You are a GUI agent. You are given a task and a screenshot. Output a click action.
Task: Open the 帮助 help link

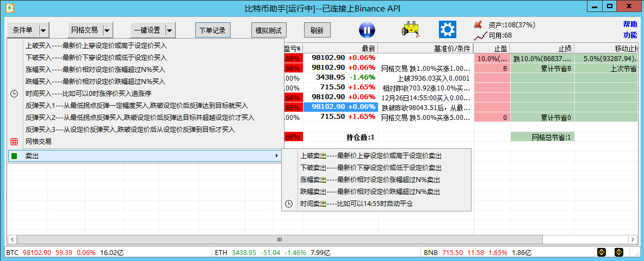(630, 25)
